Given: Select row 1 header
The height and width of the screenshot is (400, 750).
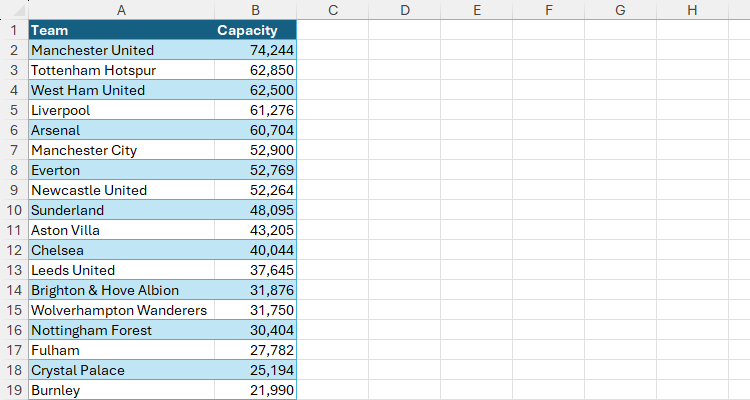Looking at the screenshot, I should click(13, 30).
